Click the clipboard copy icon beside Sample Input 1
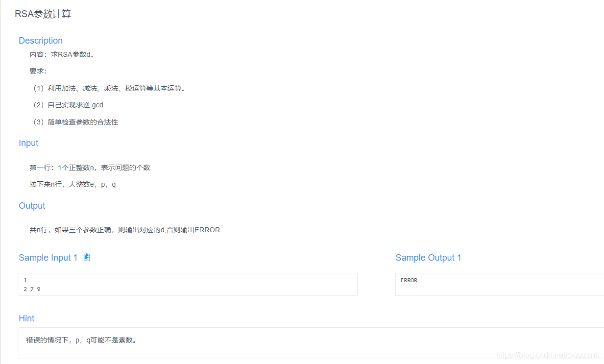Viewport: 604px width, 364px height. [x=87, y=257]
